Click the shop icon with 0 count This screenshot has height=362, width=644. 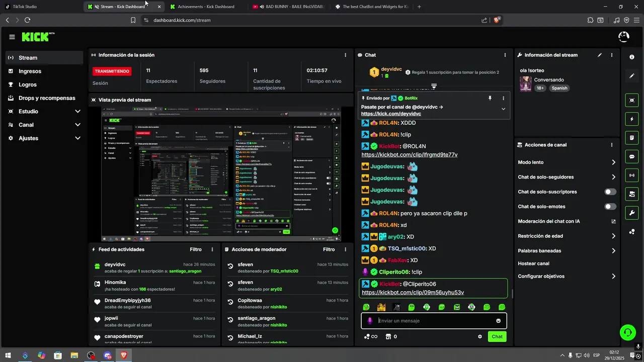391,337
